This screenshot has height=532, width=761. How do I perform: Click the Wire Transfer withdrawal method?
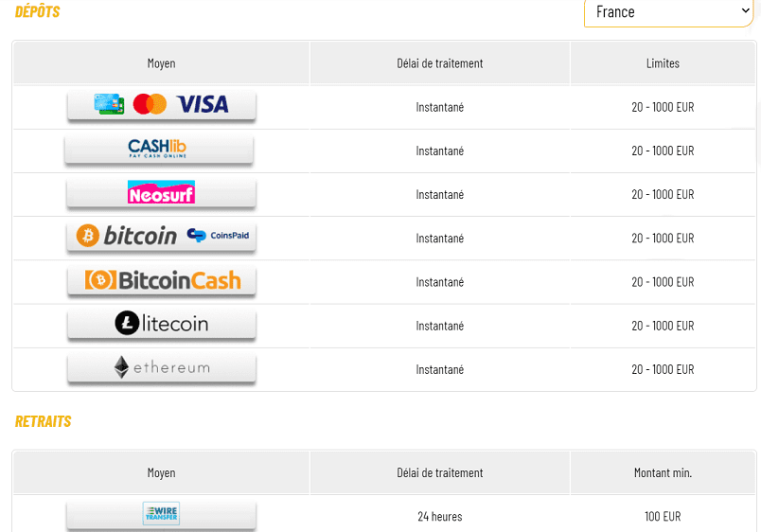(162, 515)
